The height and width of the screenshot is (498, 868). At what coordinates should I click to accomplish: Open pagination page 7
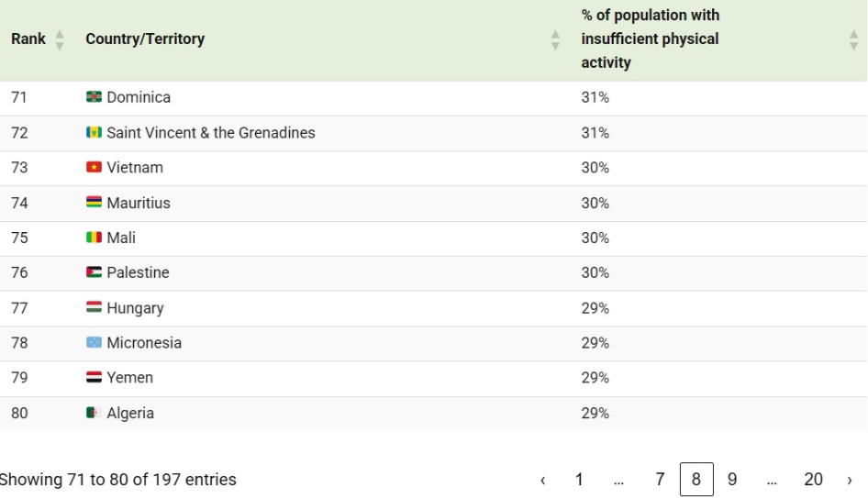point(660,479)
